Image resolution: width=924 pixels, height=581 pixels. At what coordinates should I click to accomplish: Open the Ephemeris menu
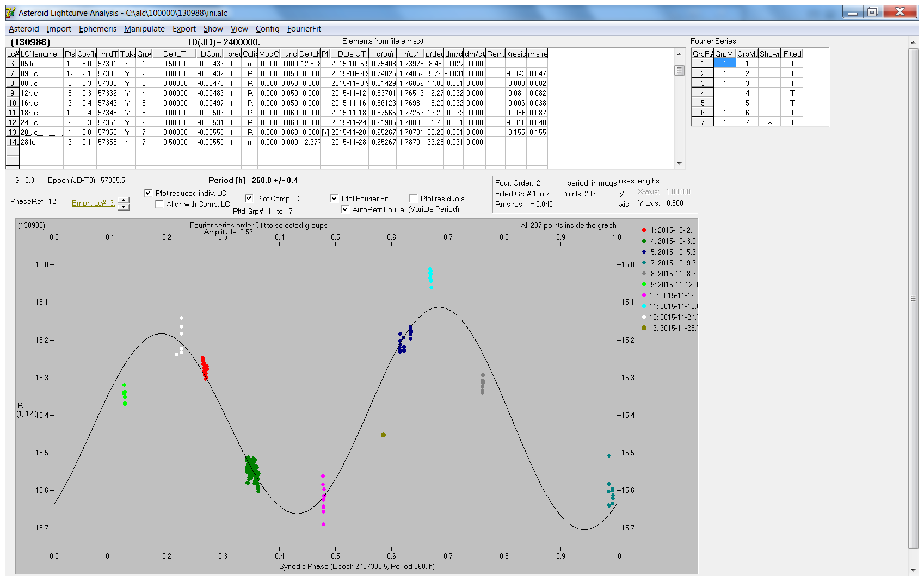coord(97,29)
